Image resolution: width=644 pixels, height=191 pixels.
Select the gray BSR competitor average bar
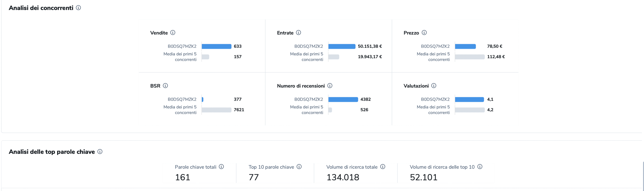(x=216, y=110)
